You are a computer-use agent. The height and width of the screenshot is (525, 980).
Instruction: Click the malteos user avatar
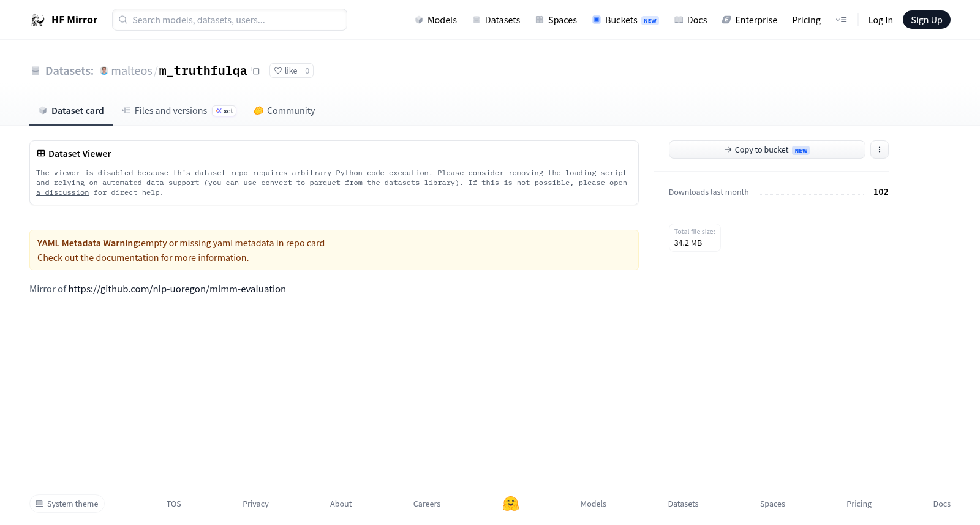[x=104, y=70]
